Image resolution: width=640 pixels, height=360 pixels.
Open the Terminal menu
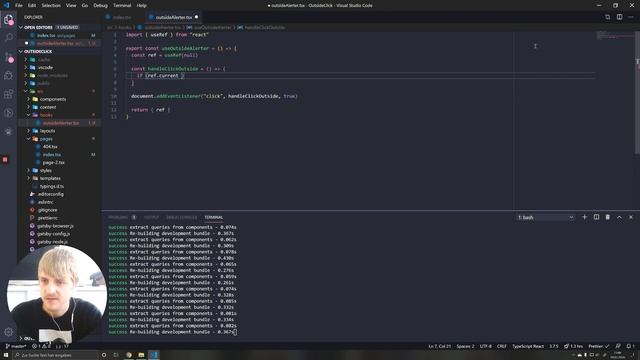click(x=122, y=5)
